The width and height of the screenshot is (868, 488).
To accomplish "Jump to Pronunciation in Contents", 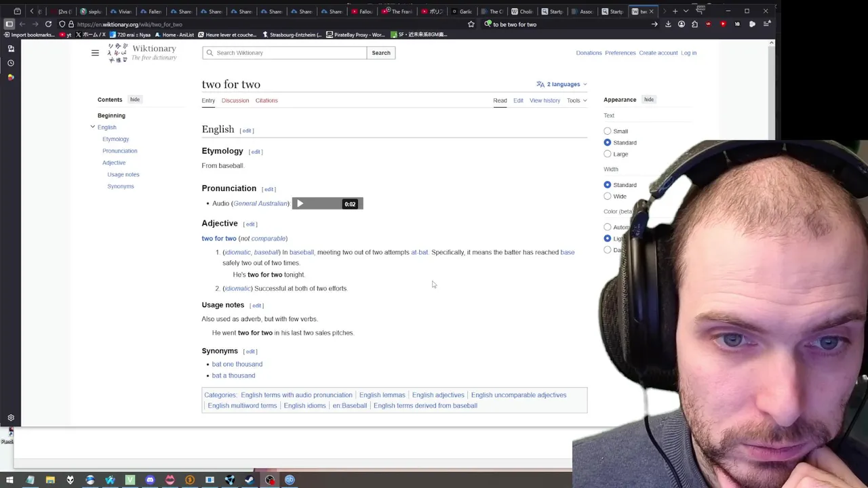I will pyautogui.click(x=120, y=150).
